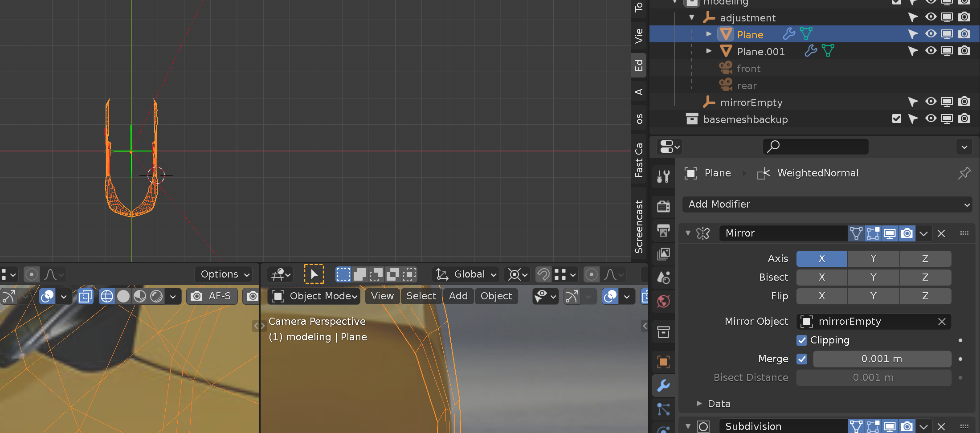Viewport: 980px width, 433px height.
Task: Remove the Subdivision modifier
Action: point(941,427)
